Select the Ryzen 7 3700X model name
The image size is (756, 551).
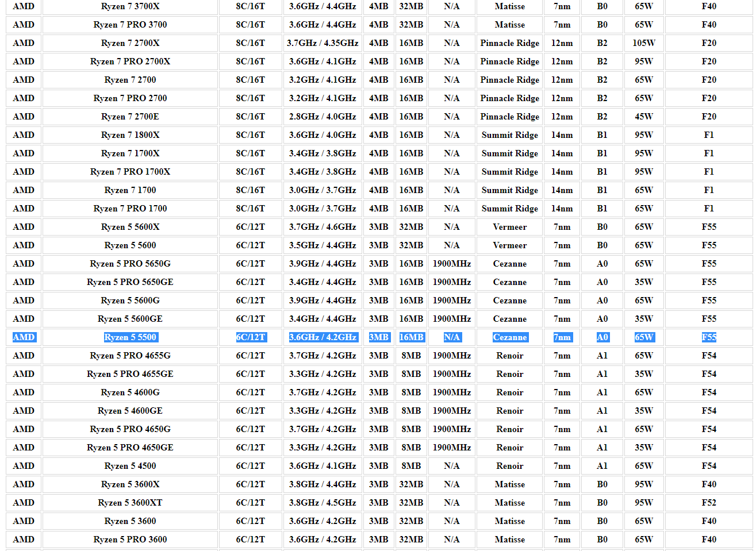131,6
